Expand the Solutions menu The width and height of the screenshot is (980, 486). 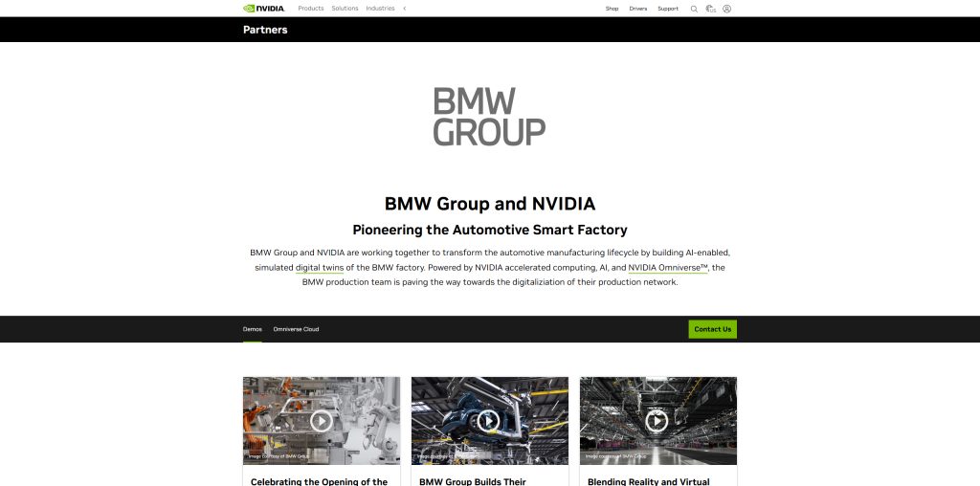345,8
